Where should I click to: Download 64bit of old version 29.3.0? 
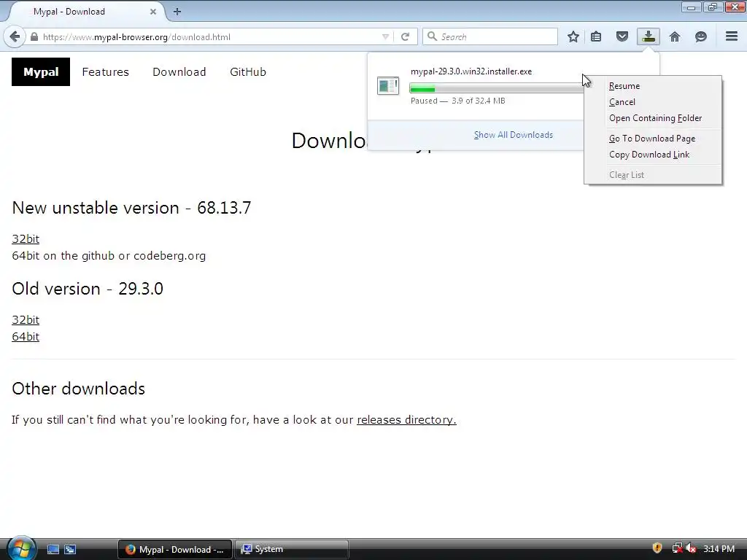(26, 337)
